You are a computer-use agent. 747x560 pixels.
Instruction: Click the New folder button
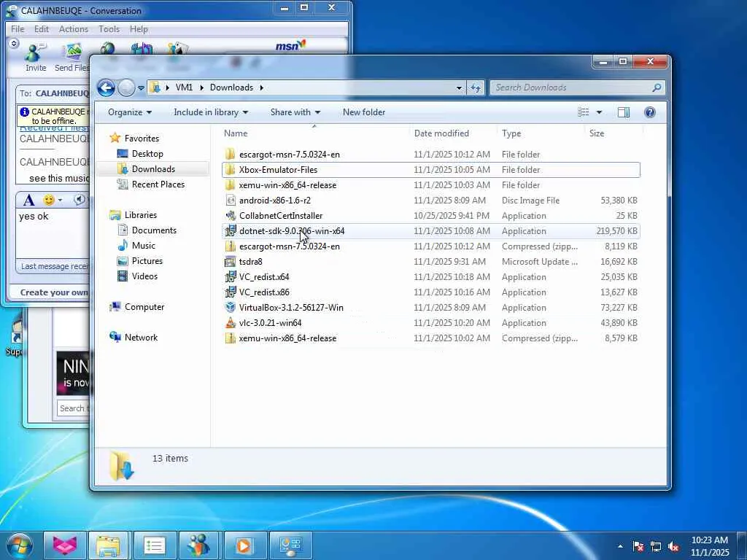point(364,112)
